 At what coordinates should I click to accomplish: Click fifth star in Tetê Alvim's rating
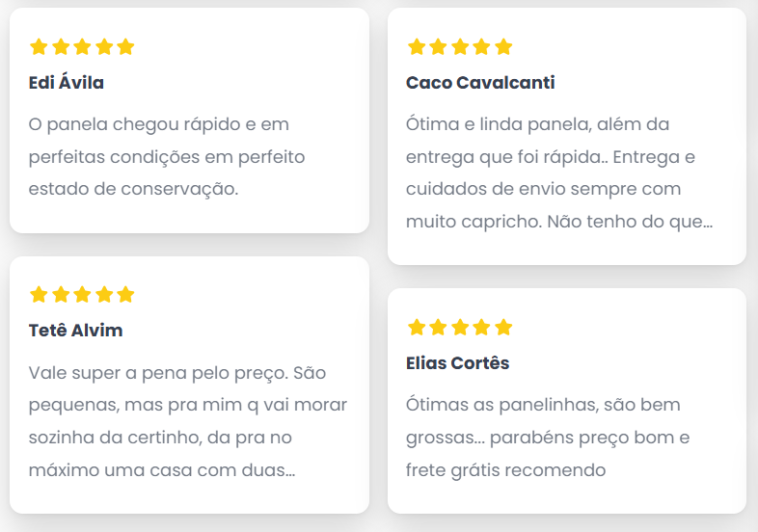(x=125, y=294)
